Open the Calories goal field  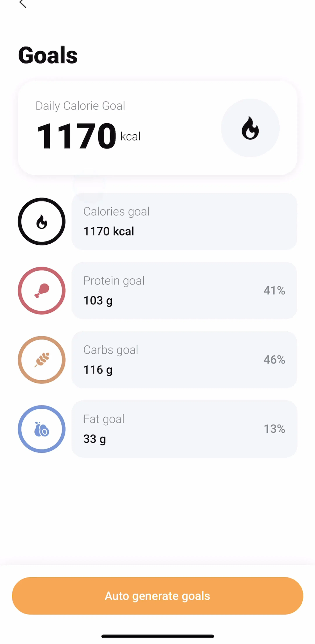[184, 222]
